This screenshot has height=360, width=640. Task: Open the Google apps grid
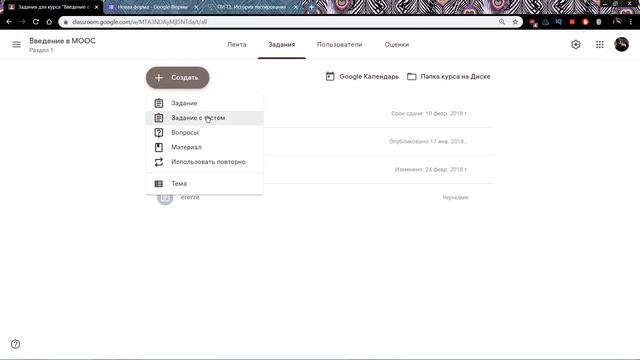[x=600, y=44]
